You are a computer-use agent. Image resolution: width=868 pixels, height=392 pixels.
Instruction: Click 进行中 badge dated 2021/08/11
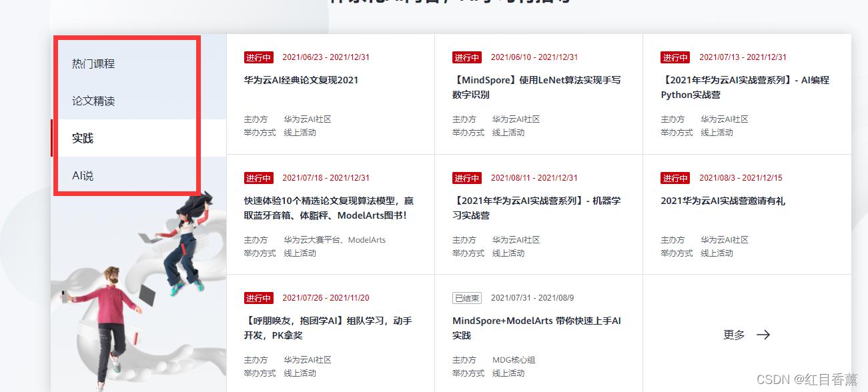click(x=467, y=178)
